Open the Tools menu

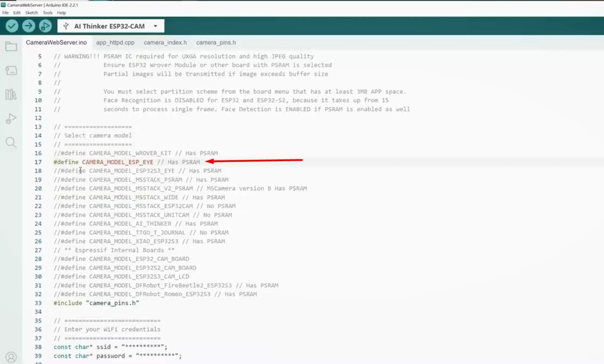(48, 13)
